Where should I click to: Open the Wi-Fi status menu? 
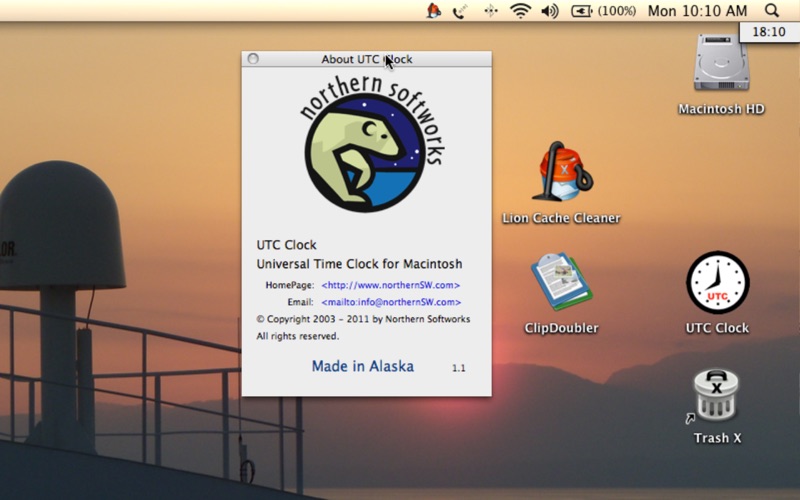pos(520,10)
